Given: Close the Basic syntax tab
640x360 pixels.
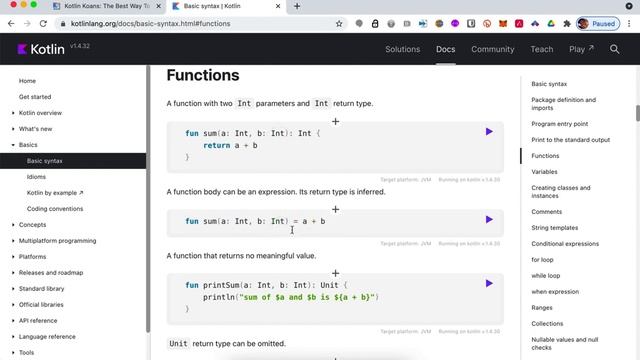Looking at the screenshot, I should point(278,6).
